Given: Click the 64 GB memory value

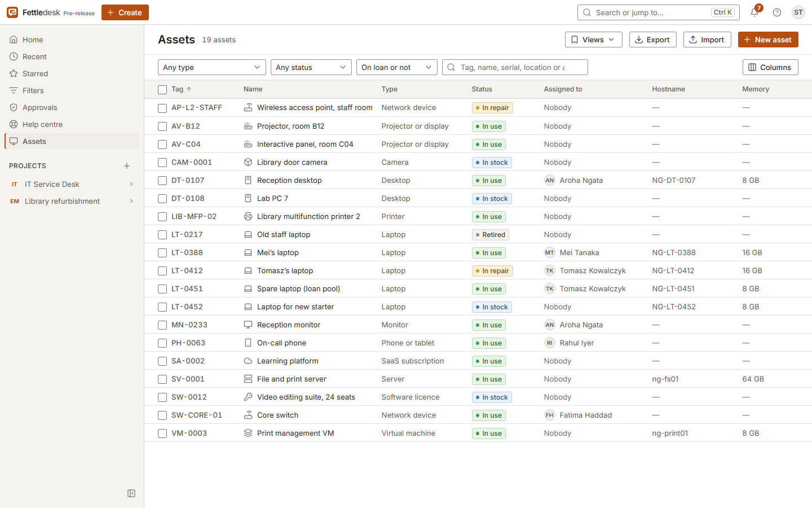Looking at the screenshot, I should (753, 379).
